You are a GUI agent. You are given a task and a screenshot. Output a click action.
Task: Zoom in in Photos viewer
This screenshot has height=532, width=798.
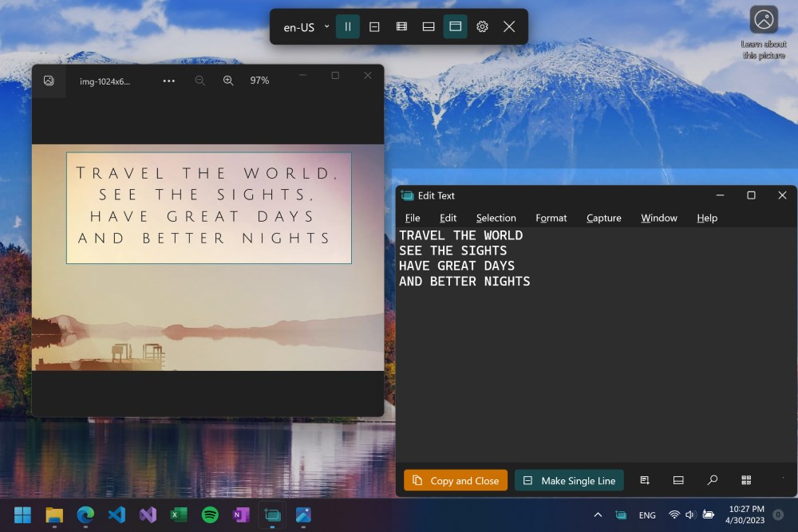pyautogui.click(x=228, y=81)
